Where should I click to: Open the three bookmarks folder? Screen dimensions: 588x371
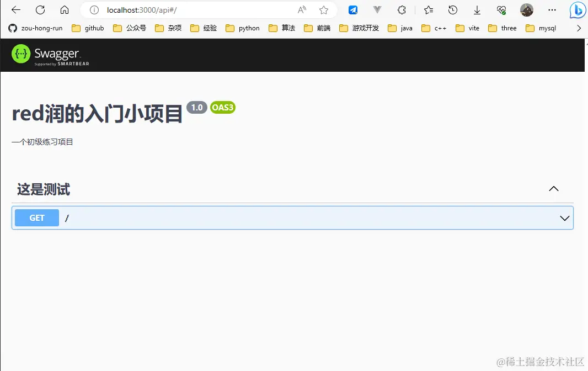coord(502,28)
